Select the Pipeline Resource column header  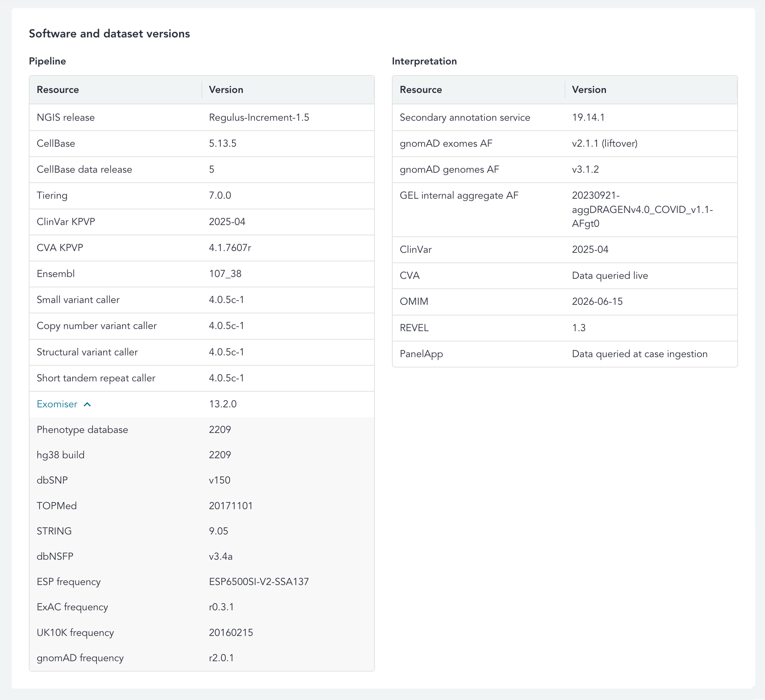click(x=115, y=90)
